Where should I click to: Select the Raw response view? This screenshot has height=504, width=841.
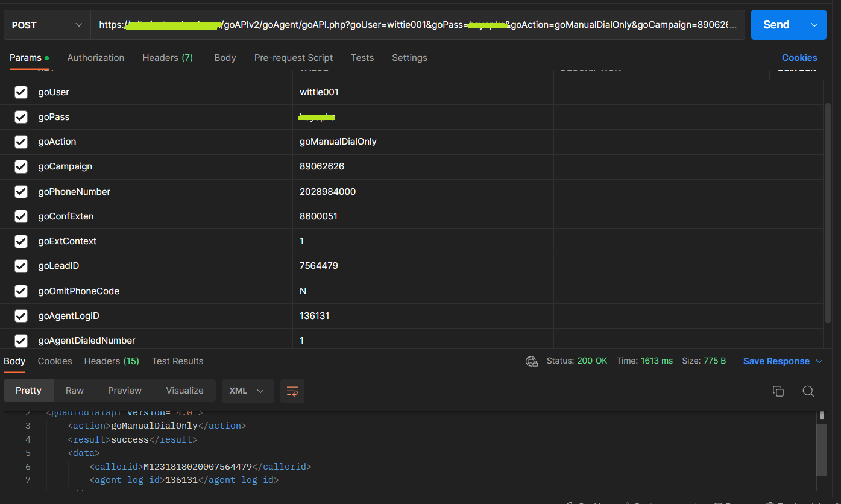pos(75,391)
